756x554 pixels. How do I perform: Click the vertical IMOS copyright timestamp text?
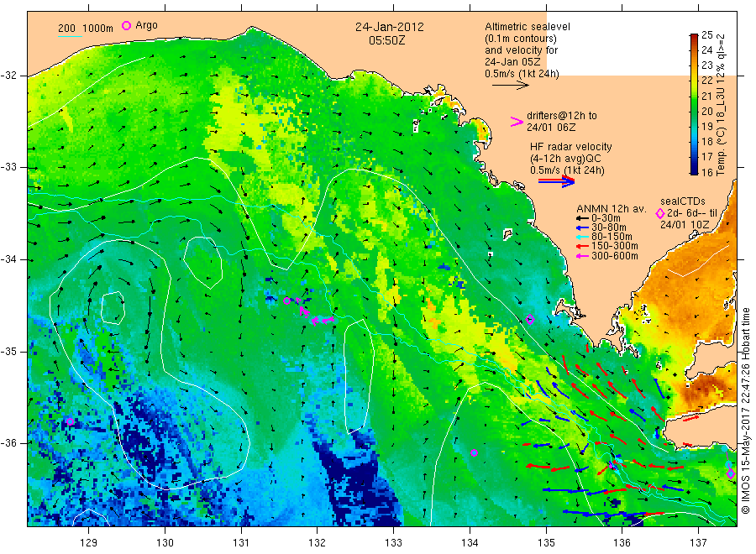tap(746, 410)
